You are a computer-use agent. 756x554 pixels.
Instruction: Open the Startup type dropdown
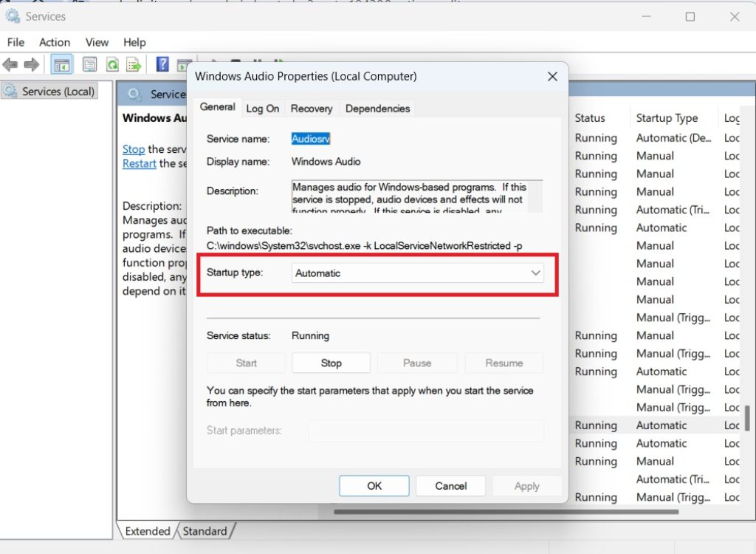coord(418,273)
